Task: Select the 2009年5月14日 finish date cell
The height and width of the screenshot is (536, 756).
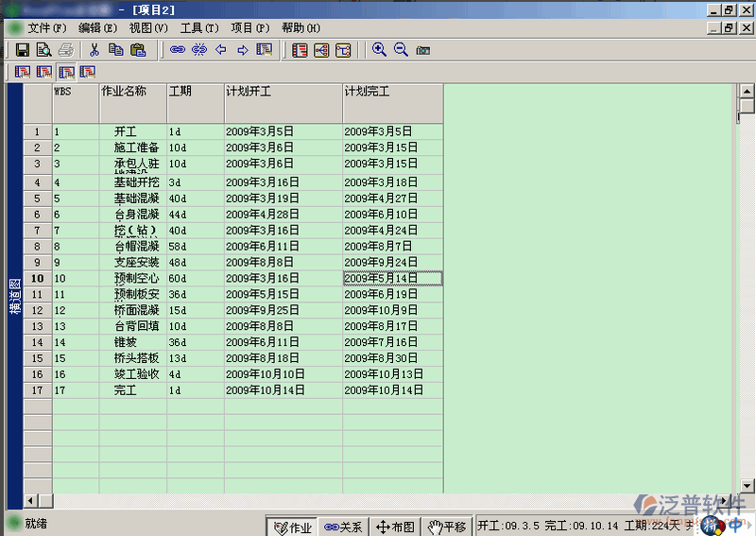Action: [x=392, y=279]
